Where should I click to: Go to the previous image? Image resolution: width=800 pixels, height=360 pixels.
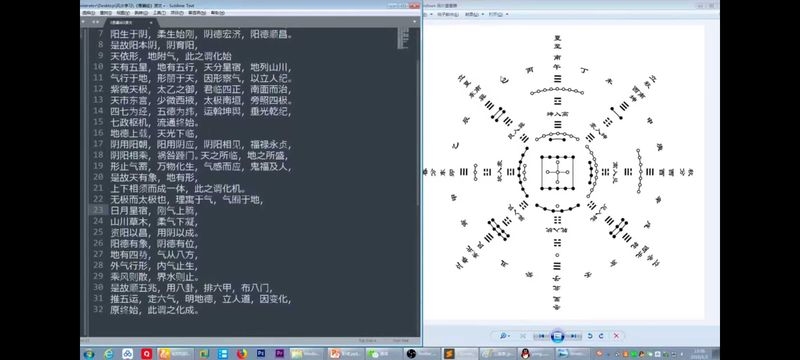pos(542,336)
